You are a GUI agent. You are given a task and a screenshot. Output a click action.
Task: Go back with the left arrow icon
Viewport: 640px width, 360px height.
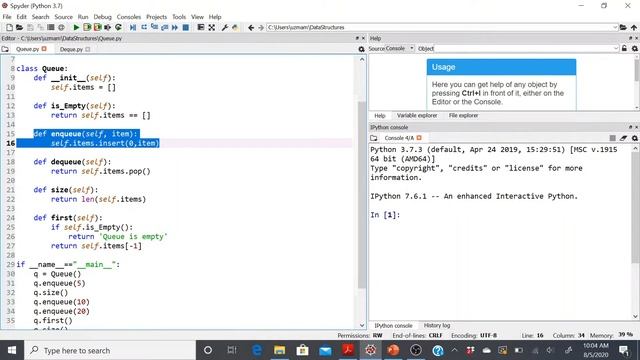251,27
